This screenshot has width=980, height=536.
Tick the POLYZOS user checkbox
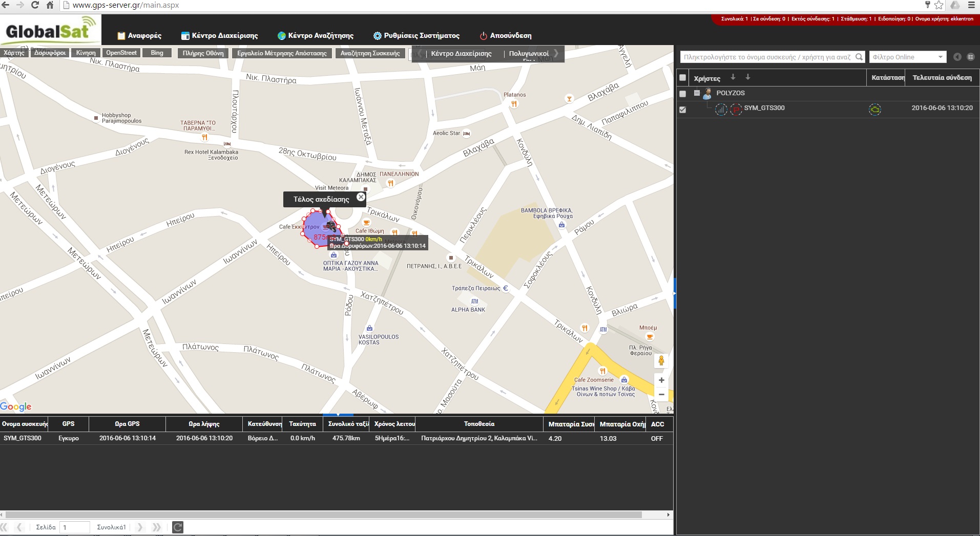pyautogui.click(x=682, y=94)
